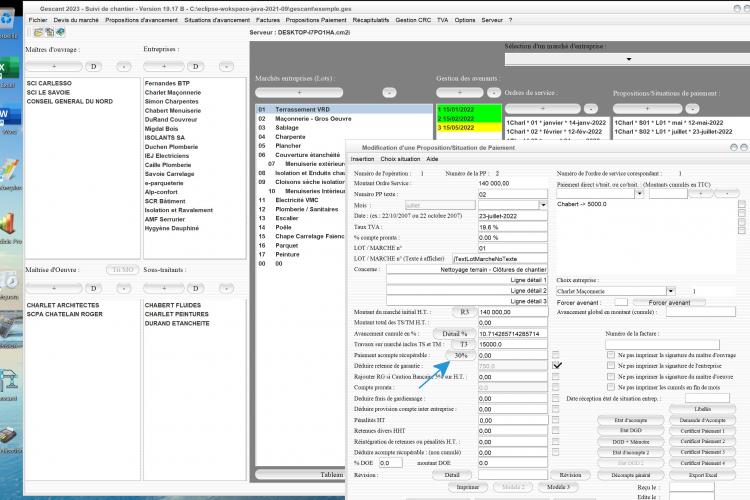This screenshot has width=750, height=500.
Task: Expand the Choix entreprise dropdown
Action: [671, 291]
